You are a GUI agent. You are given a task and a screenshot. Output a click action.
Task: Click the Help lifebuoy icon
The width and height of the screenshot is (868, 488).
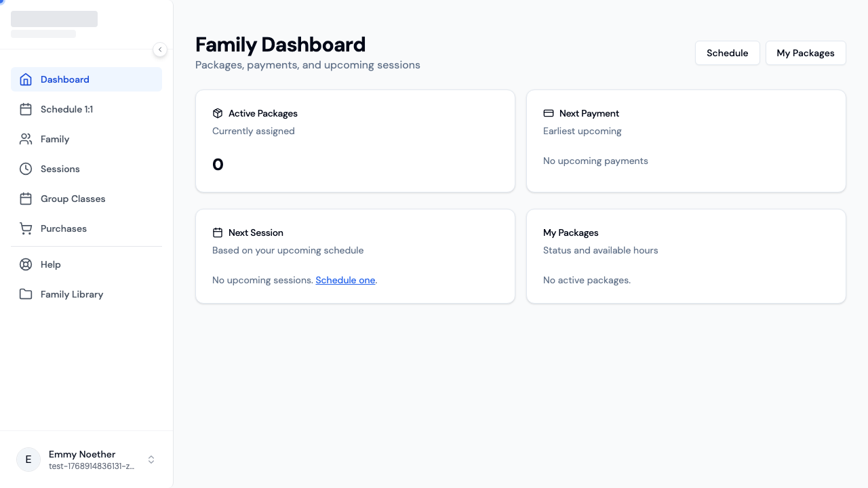point(26,264)
